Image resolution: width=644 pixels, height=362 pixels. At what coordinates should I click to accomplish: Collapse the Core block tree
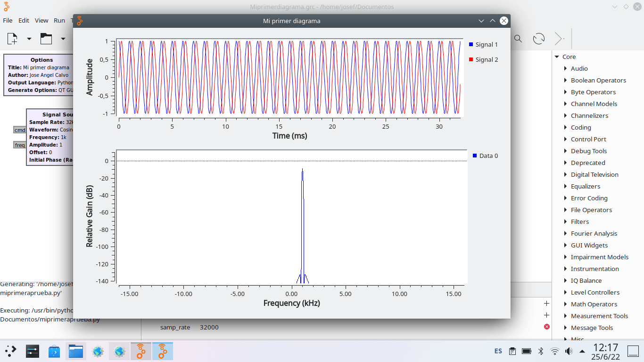click(557, 57)
